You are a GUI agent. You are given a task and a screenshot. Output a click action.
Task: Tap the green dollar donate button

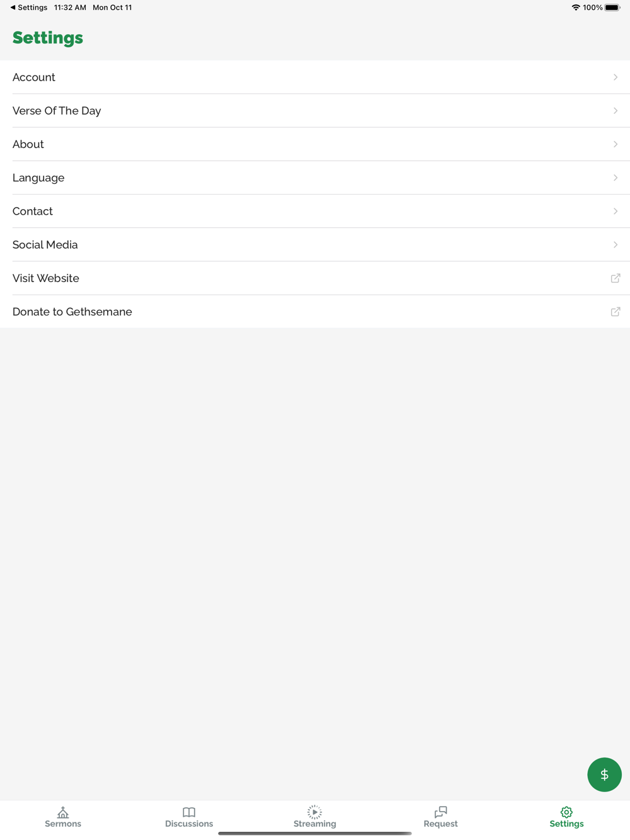604,775
